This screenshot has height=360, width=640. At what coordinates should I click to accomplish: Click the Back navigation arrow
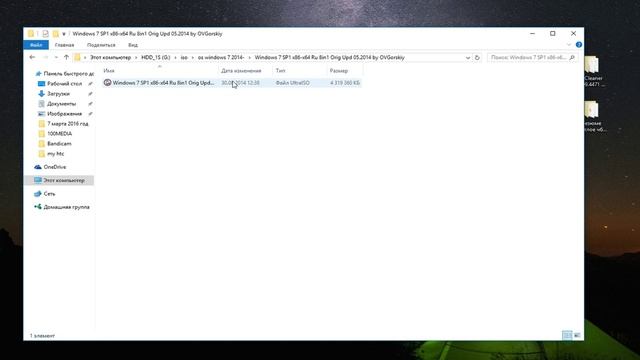[x=32, y=58]
